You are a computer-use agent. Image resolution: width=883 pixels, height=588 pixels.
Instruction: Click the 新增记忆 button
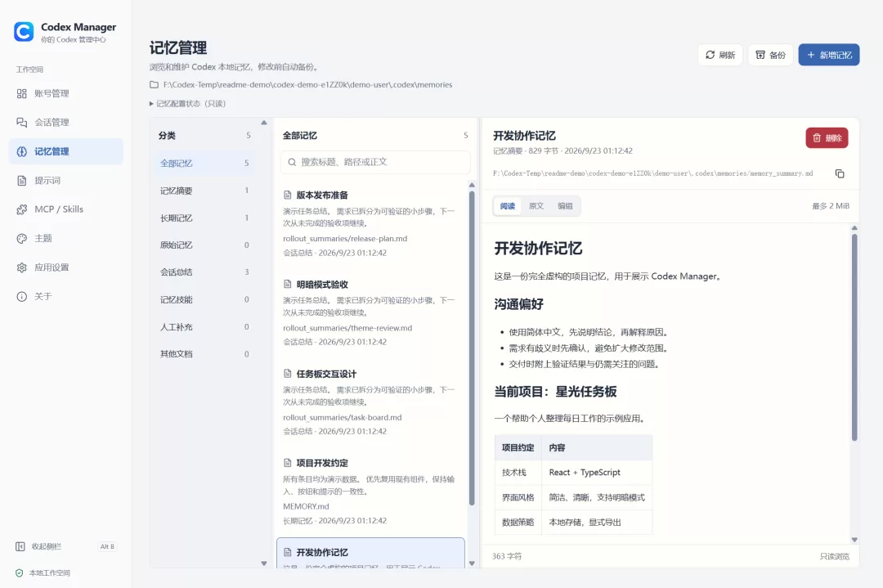829,55
